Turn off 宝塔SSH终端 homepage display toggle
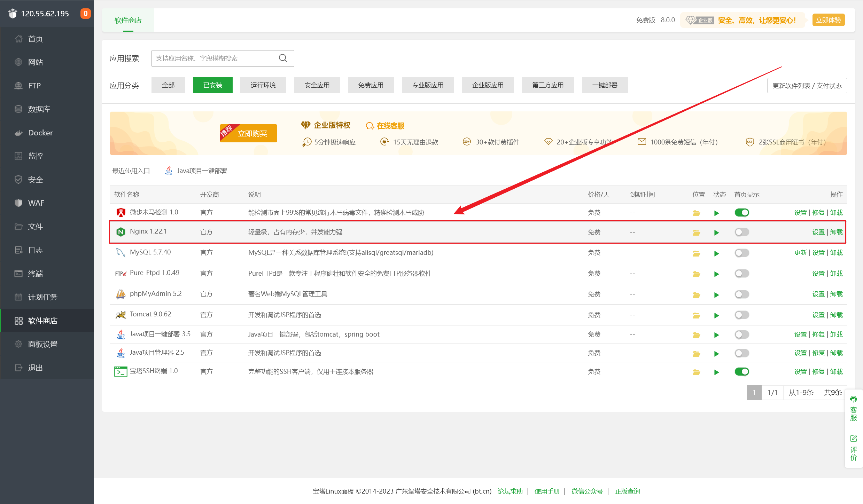This screenshot has height=504, width=863. coord(742,371)
